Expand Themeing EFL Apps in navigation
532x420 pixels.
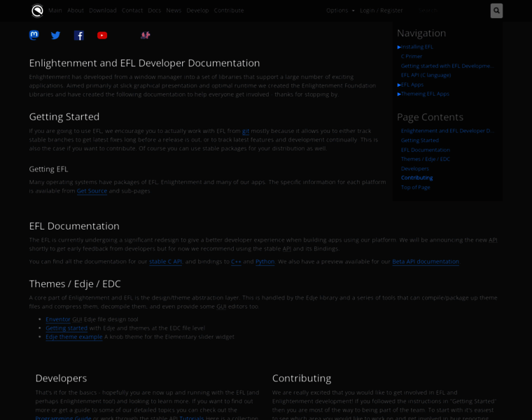[x=399, y=94]
